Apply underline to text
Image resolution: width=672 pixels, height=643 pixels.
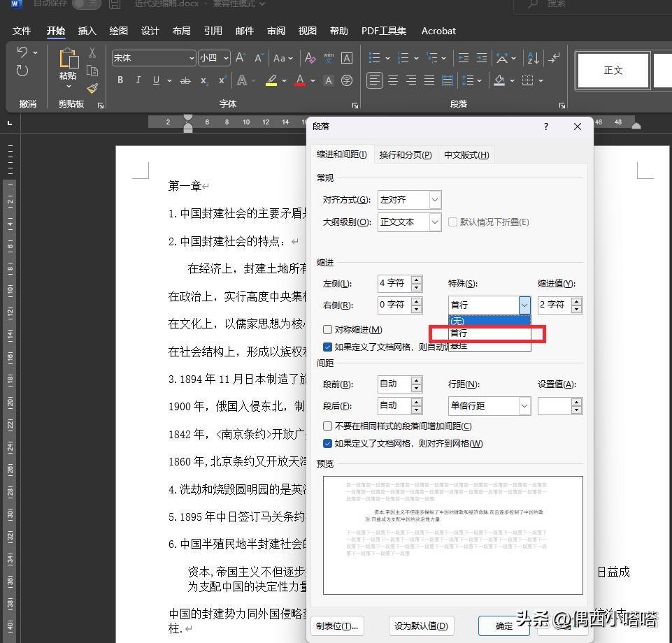click(155, 80)
